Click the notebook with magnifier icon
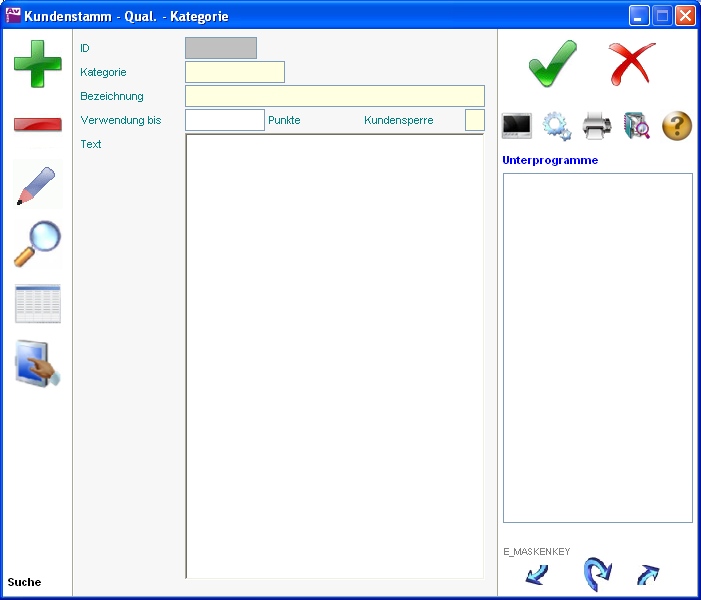701x600 pixels. [637, 126]
